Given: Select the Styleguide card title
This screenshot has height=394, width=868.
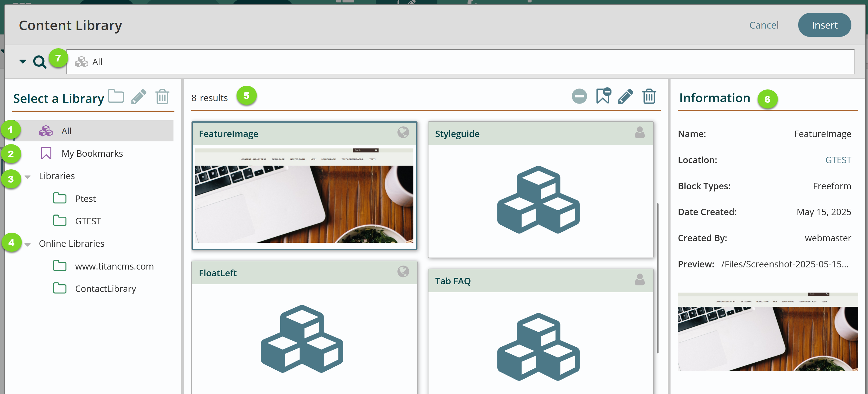Looking at the screenshot, I should (457, 134).
